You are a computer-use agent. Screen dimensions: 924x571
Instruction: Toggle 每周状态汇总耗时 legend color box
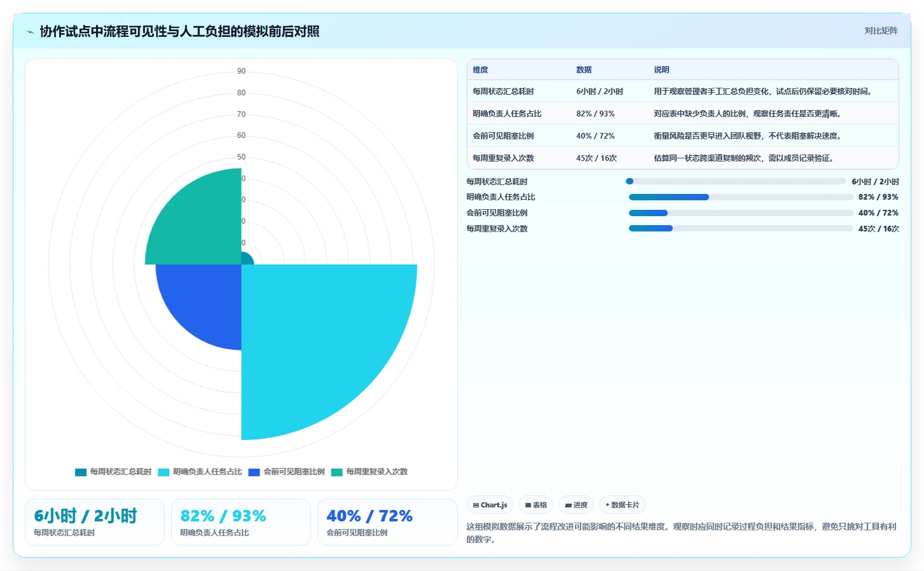click(81, 472)
